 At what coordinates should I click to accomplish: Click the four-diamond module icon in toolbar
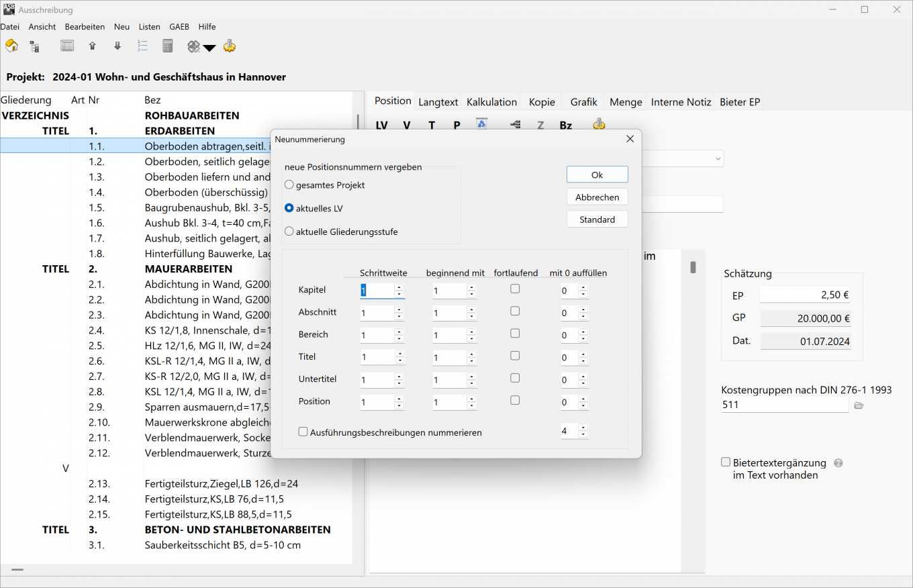[193, 46]
